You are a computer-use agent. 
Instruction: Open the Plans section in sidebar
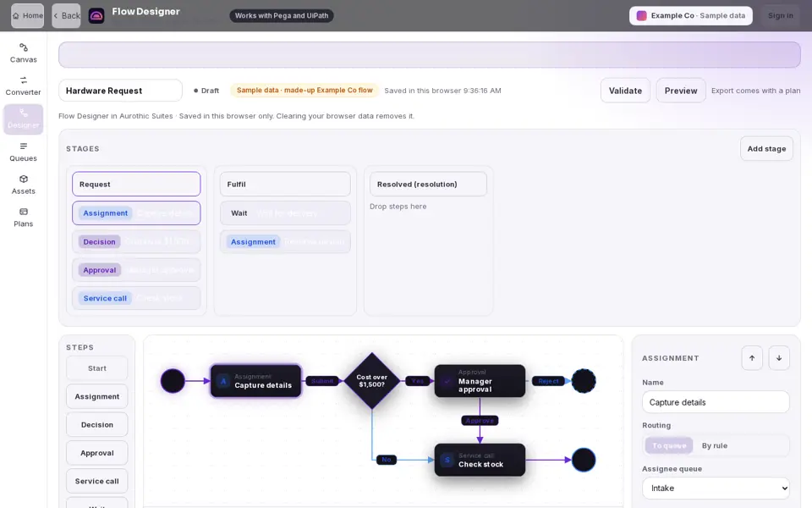click(x=24, y=218)
